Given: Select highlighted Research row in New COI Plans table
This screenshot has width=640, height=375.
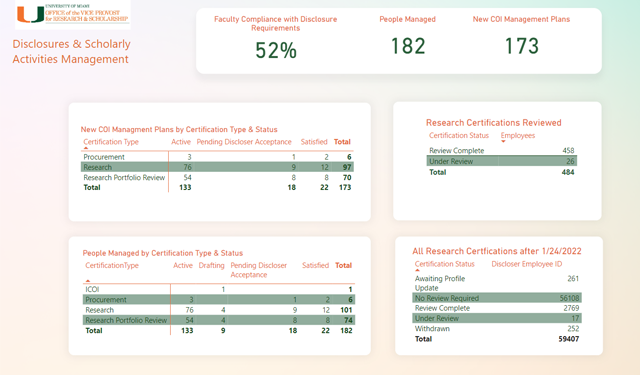Looking at the screenshot, I should [x=217, y=167].
